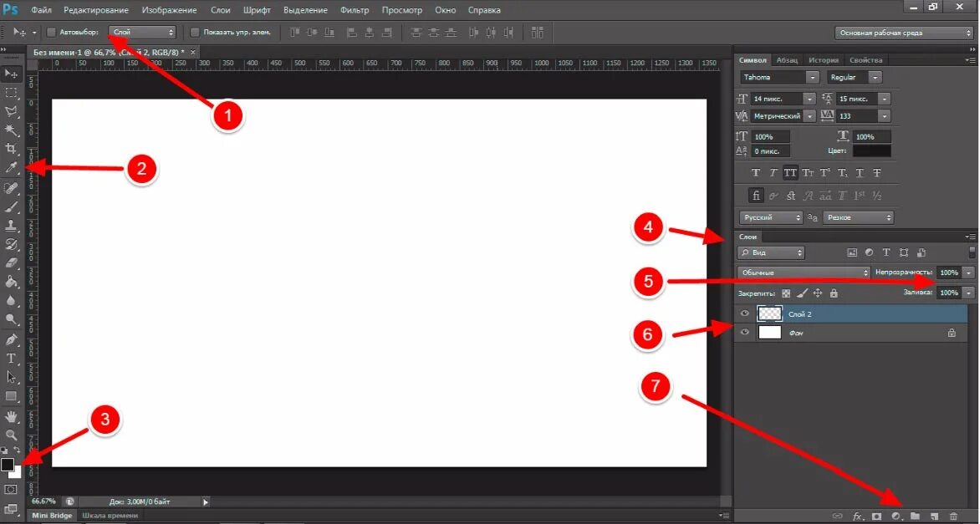Screen dimensions: 980x524
Task: Select the Pen tool
Action: (x=11, y=340)
